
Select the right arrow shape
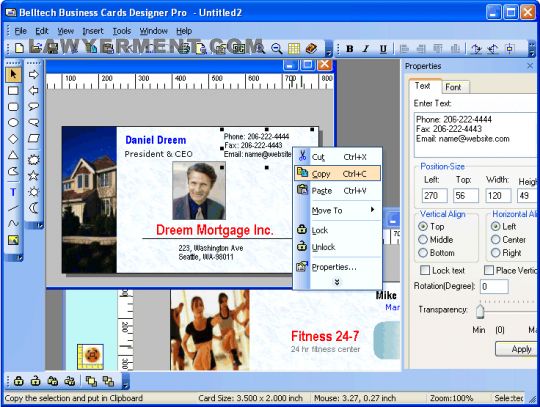[x=33, y=74]
